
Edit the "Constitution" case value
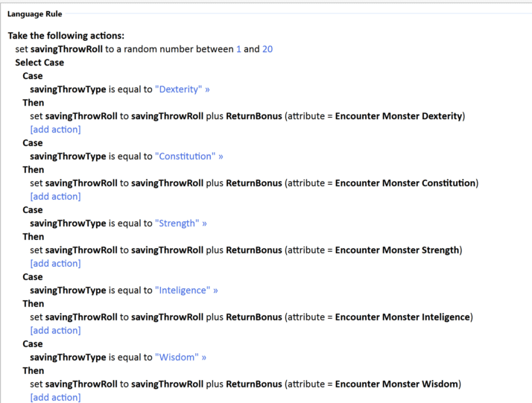pyautogui.click(x=185, y=156)
